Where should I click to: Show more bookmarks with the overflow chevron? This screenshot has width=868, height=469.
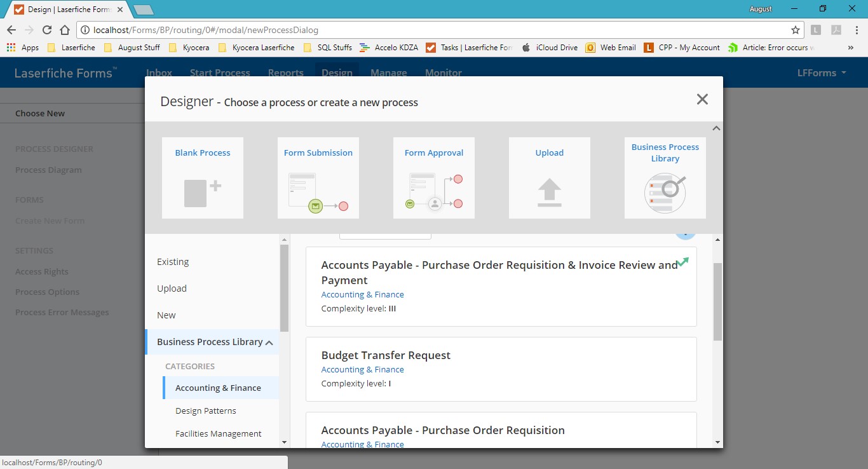click(x=851, y=48)
